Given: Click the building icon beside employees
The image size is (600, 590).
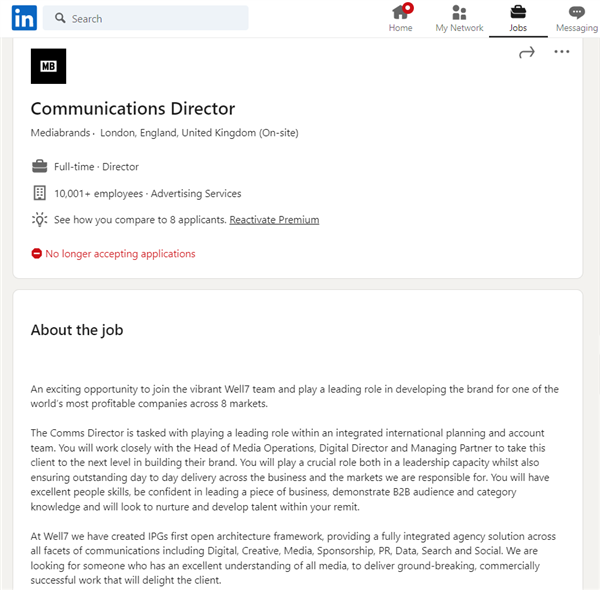Looking at the screenshot, I should point(39,193).
